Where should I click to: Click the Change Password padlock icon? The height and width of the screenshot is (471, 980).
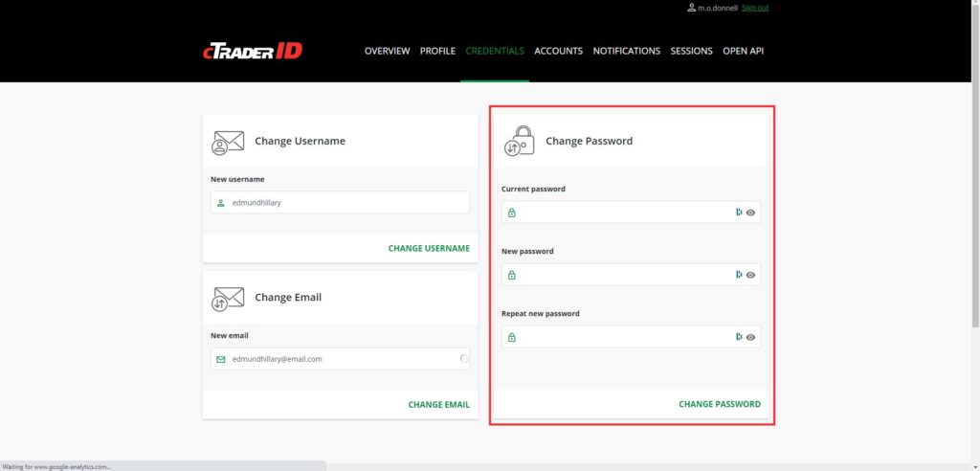(x=519, y=141)
